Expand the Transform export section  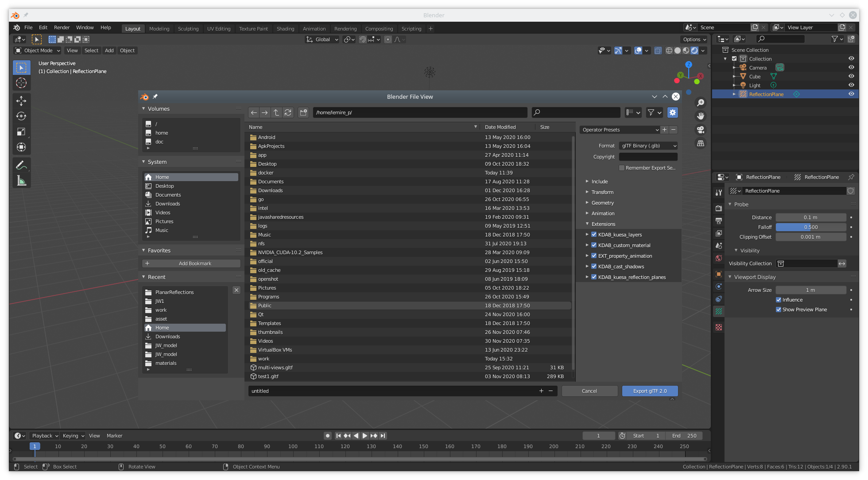pyautogui.click(x=602, y=192)
